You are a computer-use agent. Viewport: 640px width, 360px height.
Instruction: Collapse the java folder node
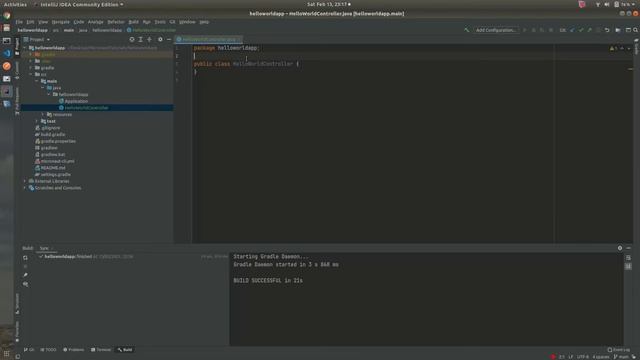(43, 88)
